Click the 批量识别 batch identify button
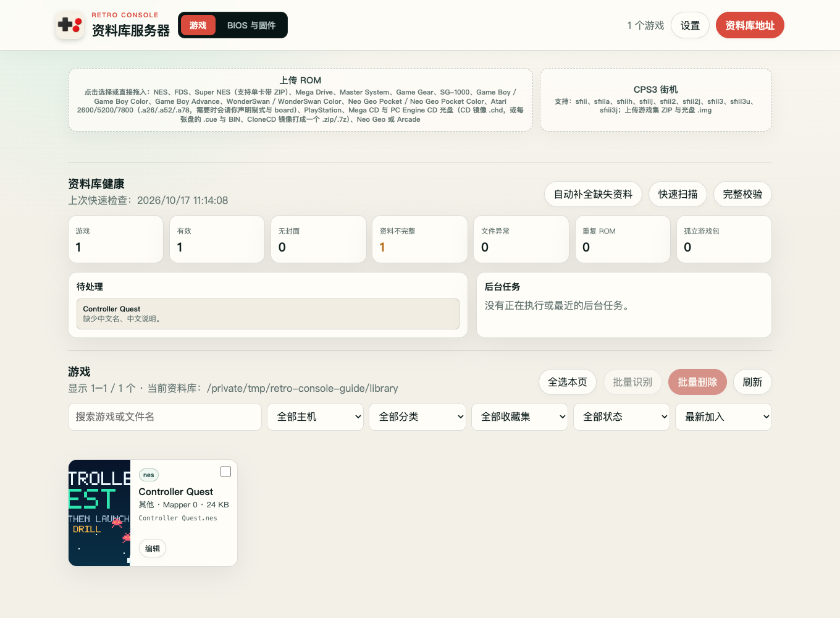Image resolution: width=840 pixels, height=618 pixels. pyautogui.click(x=632, y=382)
